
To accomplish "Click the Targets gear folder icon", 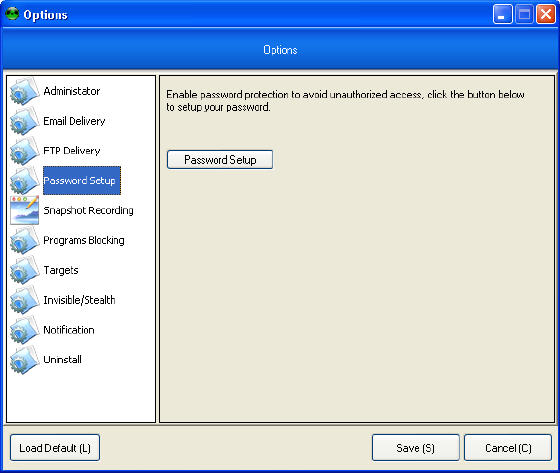I will (x=24, y=270).
